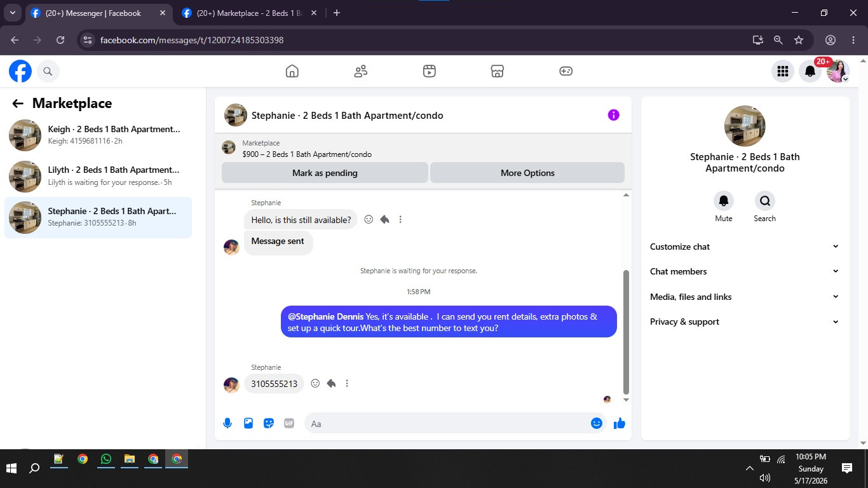Screen dimensions: 868x488
Task: Show hidden system tray icons chevron
Action: (749, 468)
